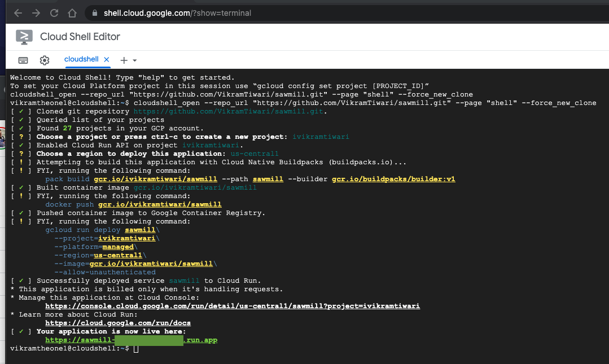The image size is (609, 364).
Task: Click the Cloud Shell Editor title
Action: click(x=80, y=37)
